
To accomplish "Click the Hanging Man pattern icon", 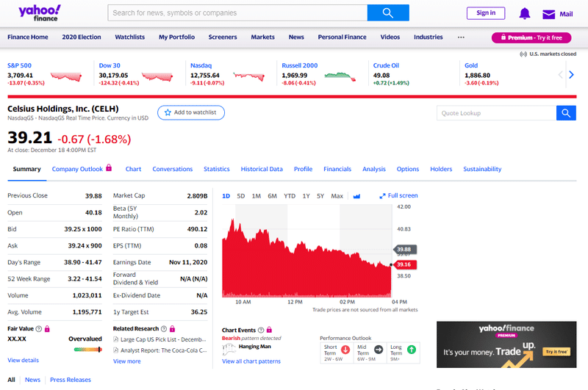I will (229, 349).
